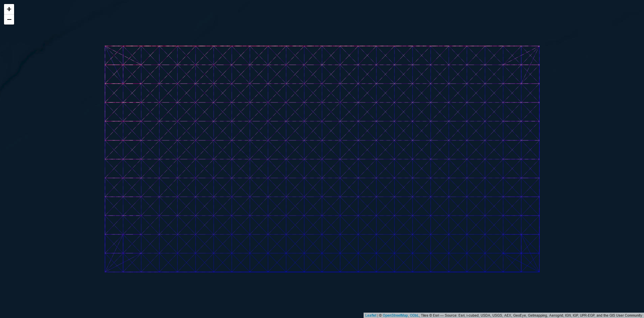
Task: Click the zoom in plus button
Action: (x=9, y=9)
